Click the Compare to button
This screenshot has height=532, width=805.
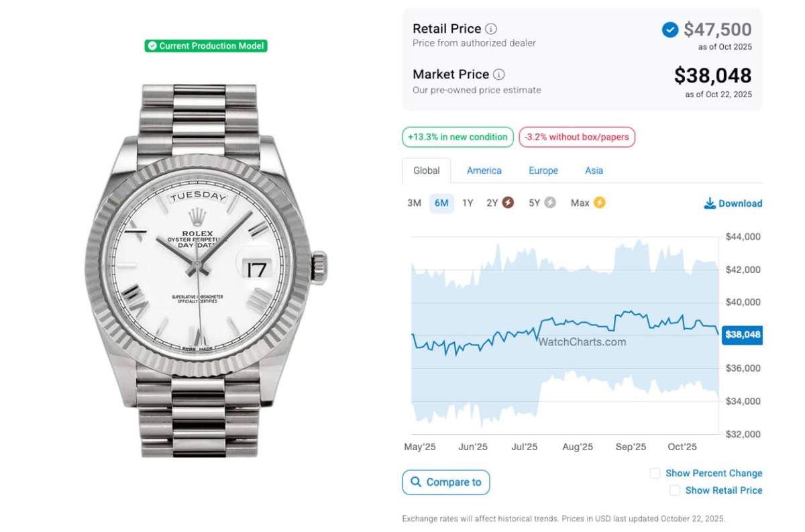tap(446, 482)
